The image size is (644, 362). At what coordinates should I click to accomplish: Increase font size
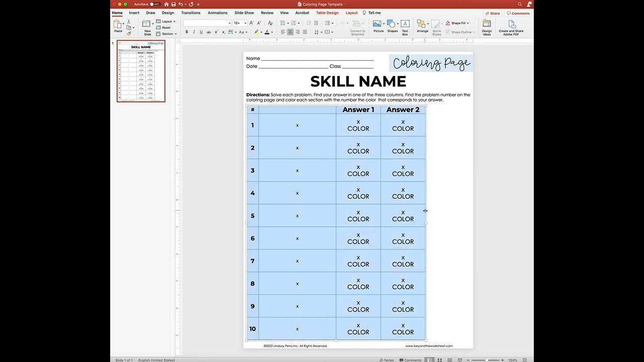[251, 23]
